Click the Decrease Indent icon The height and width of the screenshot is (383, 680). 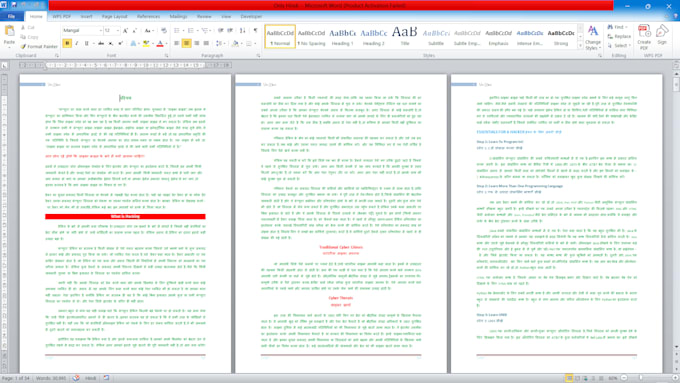[x=221, y=31]
